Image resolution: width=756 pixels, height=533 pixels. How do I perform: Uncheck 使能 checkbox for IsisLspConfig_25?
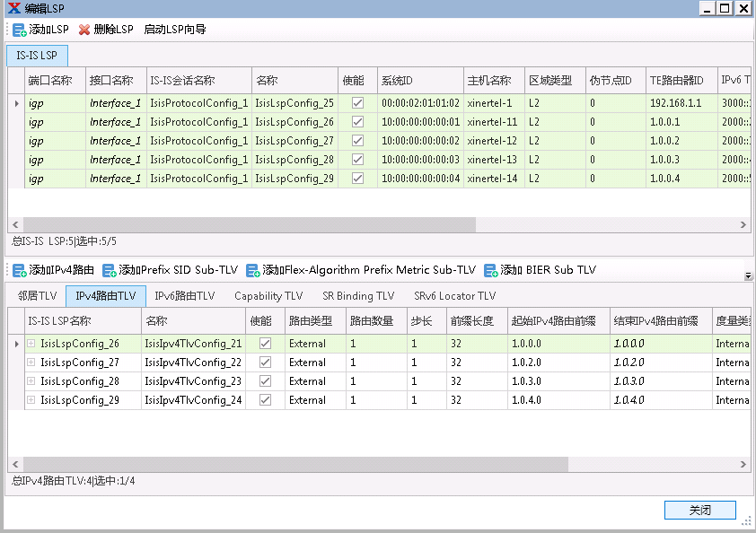[x=357, y=103]
